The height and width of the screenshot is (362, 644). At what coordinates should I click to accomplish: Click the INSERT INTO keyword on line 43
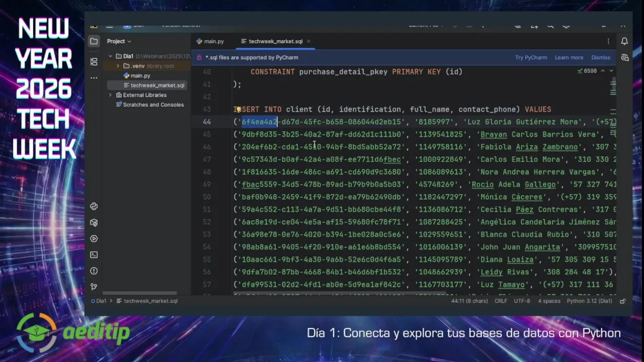(258, 109)
